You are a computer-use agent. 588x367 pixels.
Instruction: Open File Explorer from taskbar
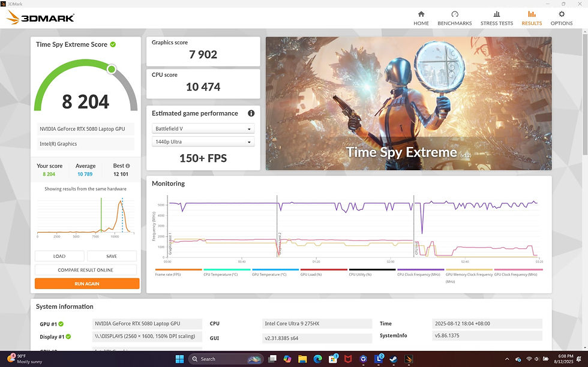302,359
